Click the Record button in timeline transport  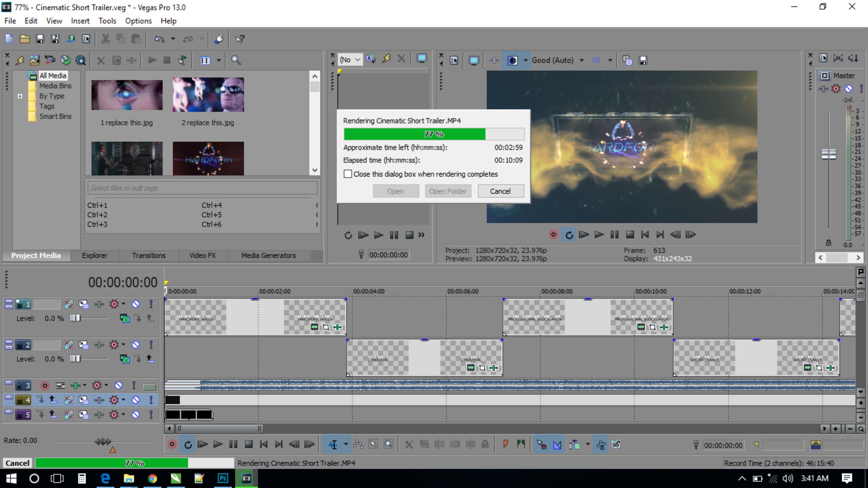(172, 444)
